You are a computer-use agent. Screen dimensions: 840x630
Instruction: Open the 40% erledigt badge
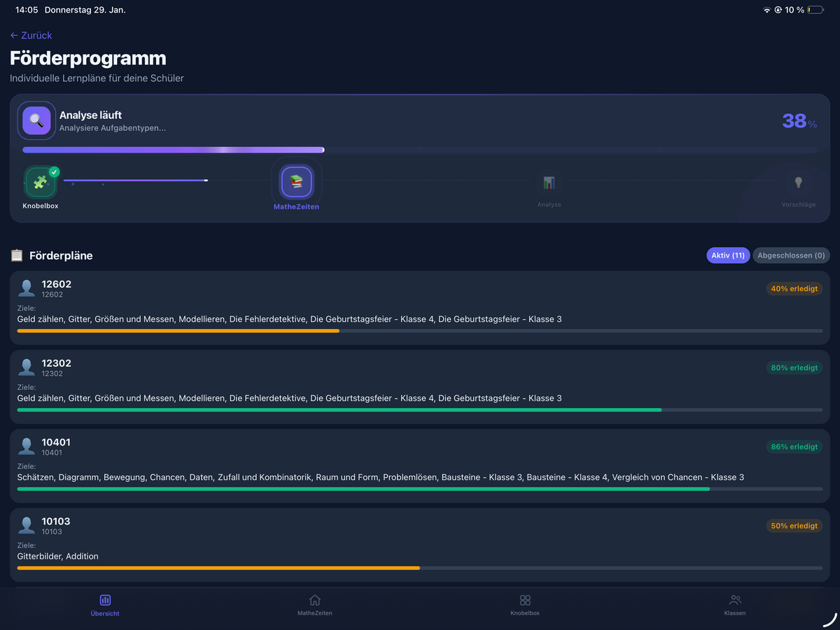coord(794,288)
